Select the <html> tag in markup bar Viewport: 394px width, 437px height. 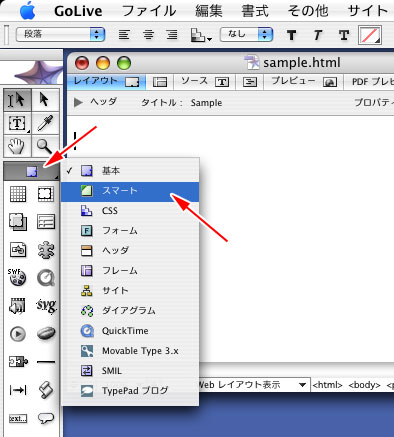pos(327,385)
